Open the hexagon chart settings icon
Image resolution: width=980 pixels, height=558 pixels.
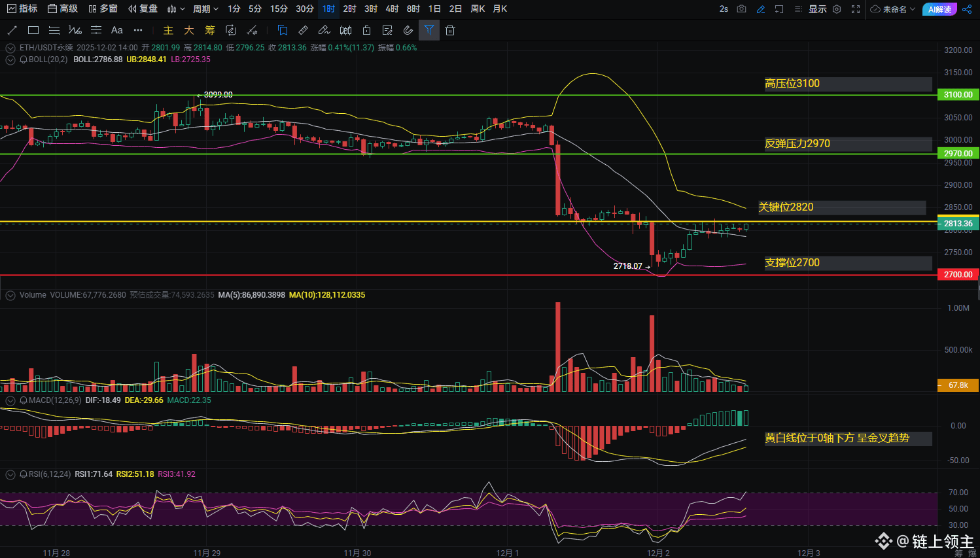[x=837, y=9]
